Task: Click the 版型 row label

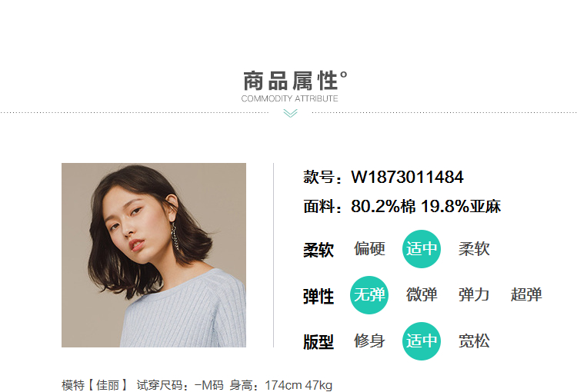Action: pyautogui.click(x=319, y=342)
